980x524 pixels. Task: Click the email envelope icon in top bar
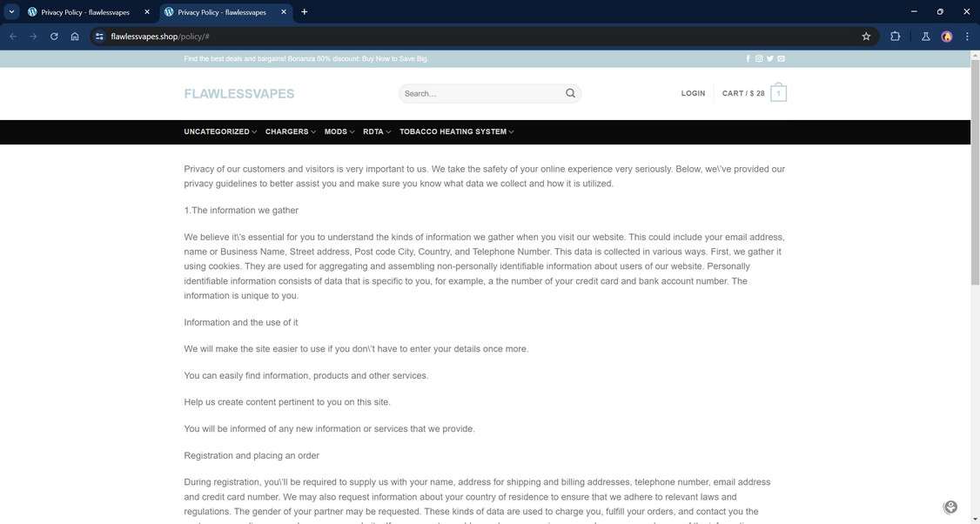coord(782,59)
